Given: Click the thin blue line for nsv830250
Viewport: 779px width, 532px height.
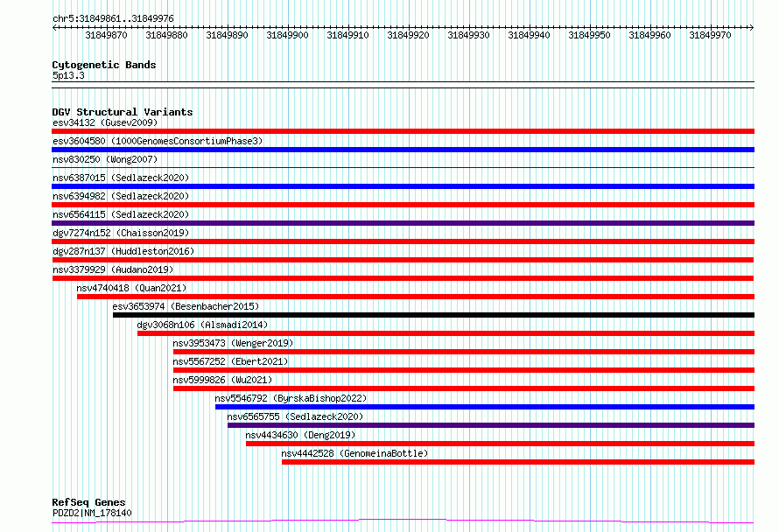Looking at the screenshot, I should coord(403,168).
